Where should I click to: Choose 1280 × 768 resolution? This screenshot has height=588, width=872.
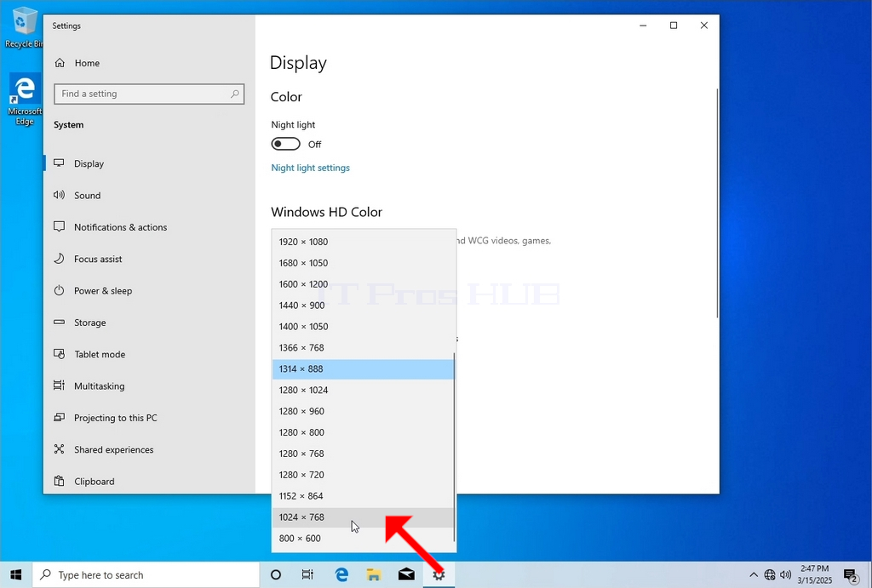point(364,454)
